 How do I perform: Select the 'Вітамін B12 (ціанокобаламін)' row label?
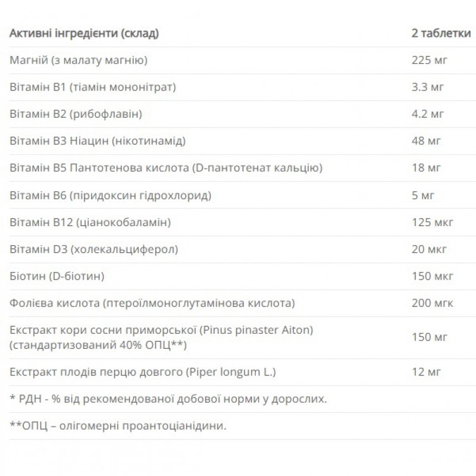pyautogui.click(x=90, y=223)
